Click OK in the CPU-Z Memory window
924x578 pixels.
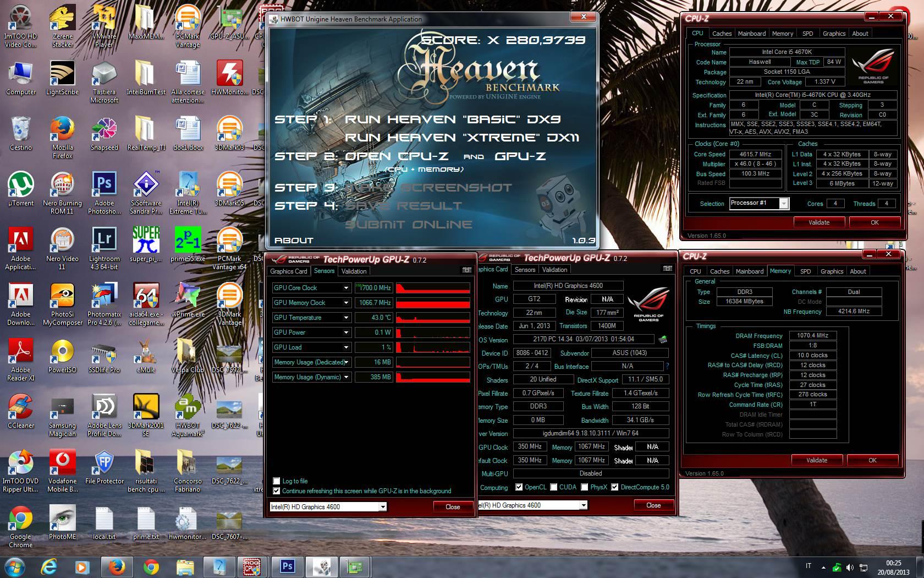click(x=872, y=460)
